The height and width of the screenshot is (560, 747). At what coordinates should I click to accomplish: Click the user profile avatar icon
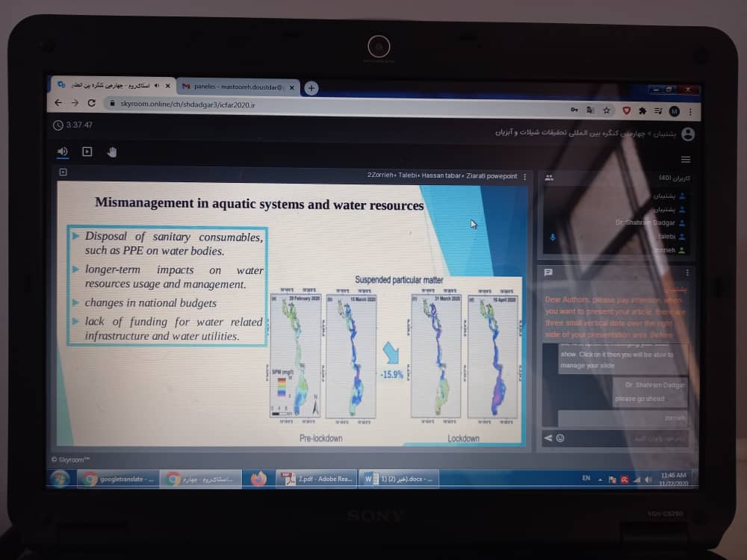click(688, 134)
